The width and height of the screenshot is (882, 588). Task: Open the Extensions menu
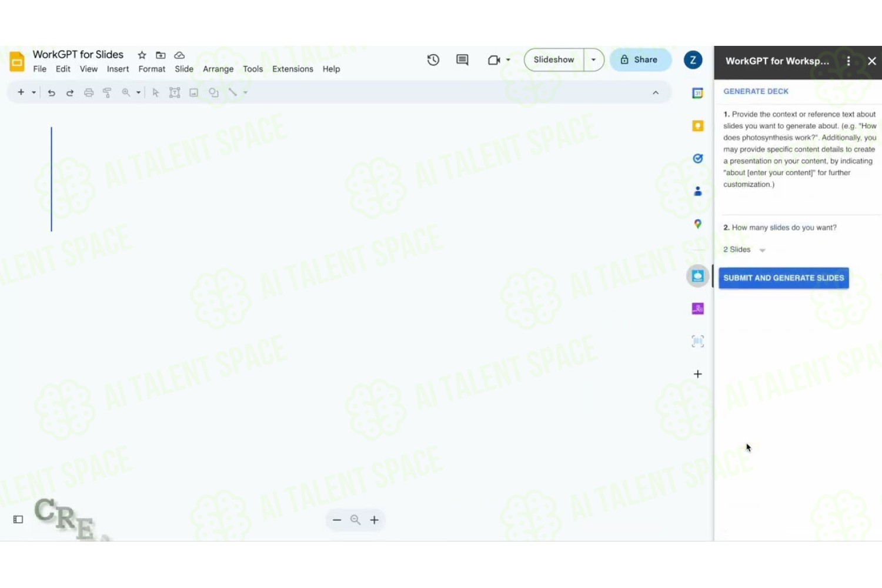point(293,69)
